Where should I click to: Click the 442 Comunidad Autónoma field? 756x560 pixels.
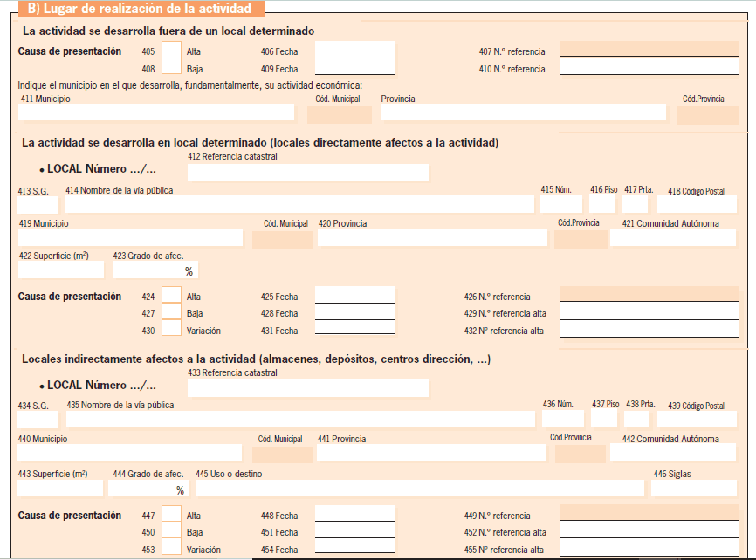click(x=673, y=452)
